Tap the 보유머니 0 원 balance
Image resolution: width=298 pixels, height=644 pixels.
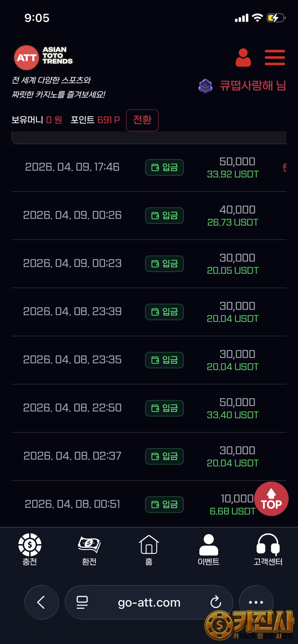point(37,120)
